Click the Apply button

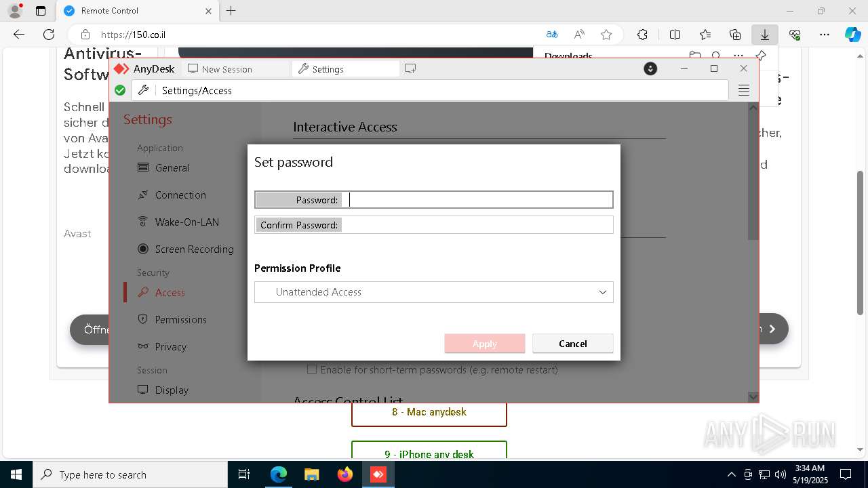point(485,344)
